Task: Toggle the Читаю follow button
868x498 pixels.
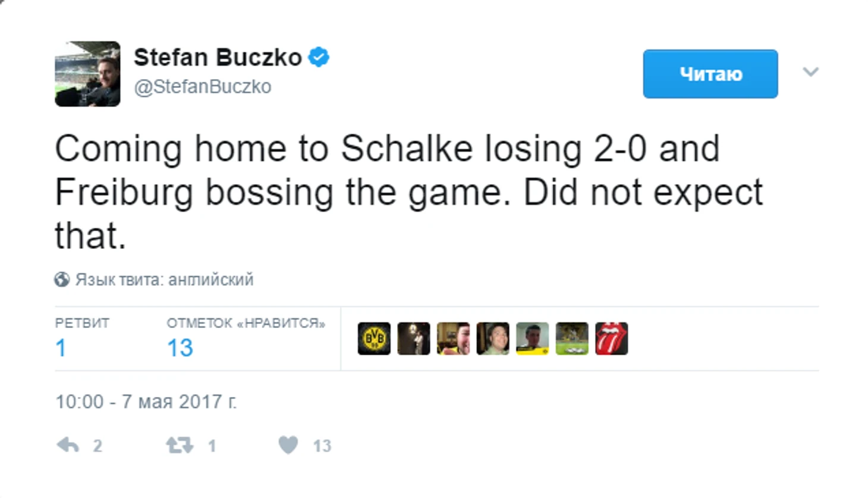Action: tap(710, 74)
